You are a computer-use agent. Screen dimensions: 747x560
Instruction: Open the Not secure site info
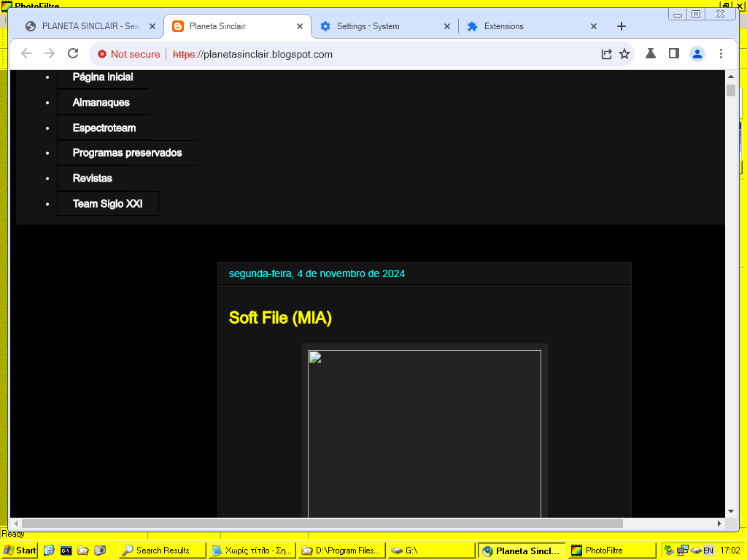pyautogui.click(x=128, y=54)
